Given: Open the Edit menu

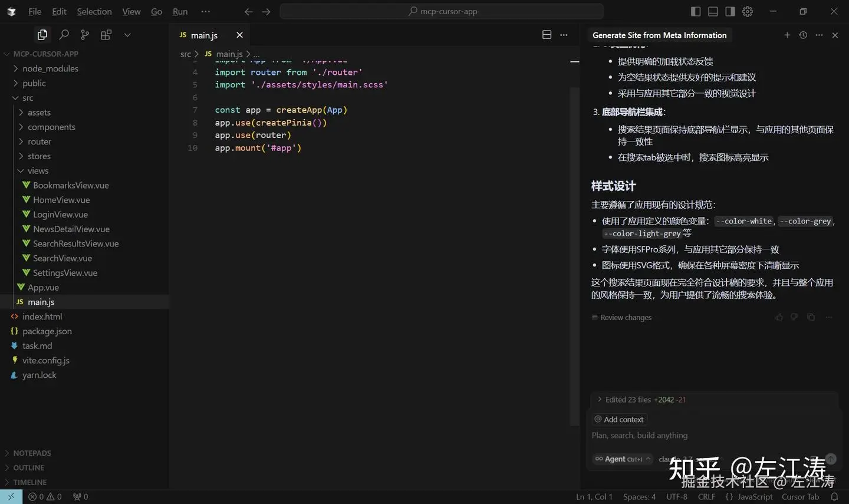Looking at the screenshot, I should [x=59, y=12].
